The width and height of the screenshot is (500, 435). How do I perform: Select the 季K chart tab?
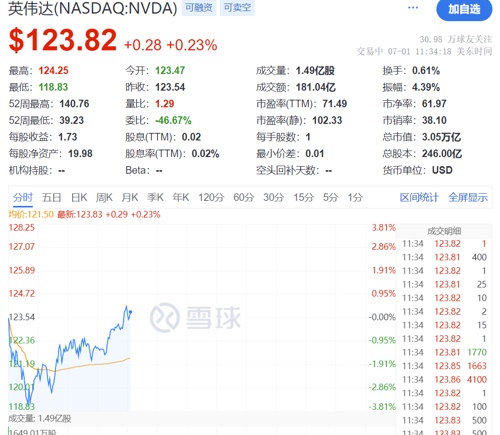(x=155, y=197)
